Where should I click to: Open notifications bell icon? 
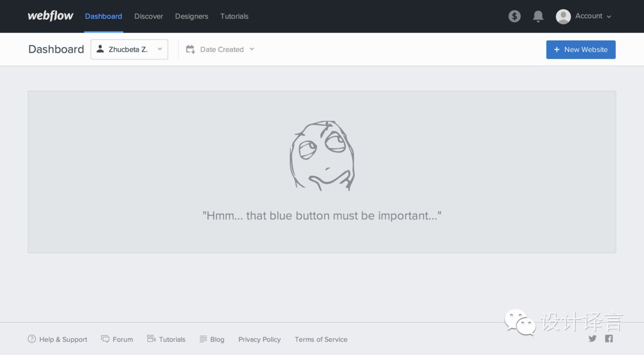(538, 16)
